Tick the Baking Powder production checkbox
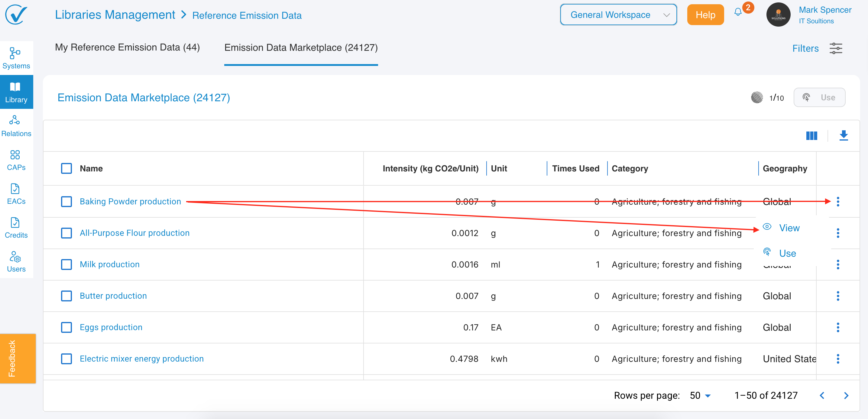The height and width of the screenshot is (419, 868). coord(66,202)
